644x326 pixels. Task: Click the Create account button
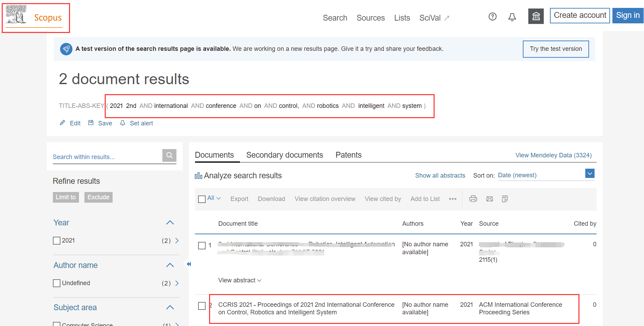(580, 15)
